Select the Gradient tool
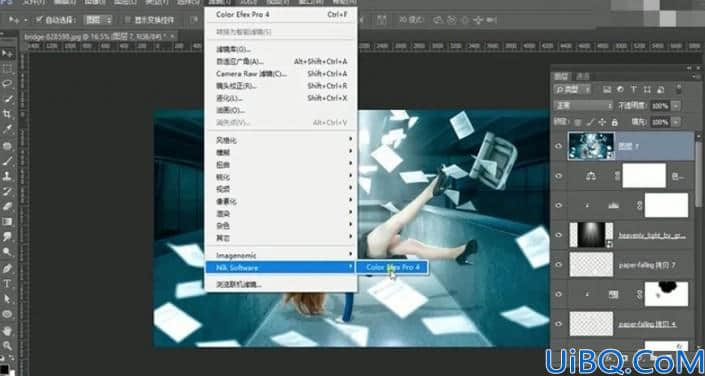 [x=7, y=222]
